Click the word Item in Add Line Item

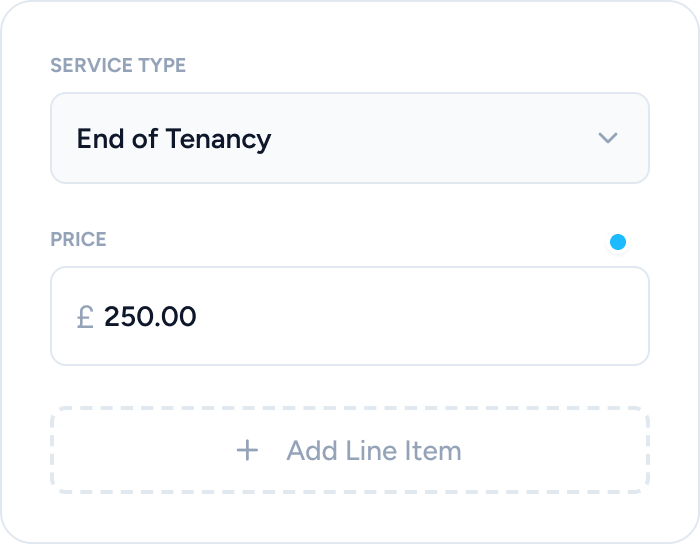pos(432,450)
